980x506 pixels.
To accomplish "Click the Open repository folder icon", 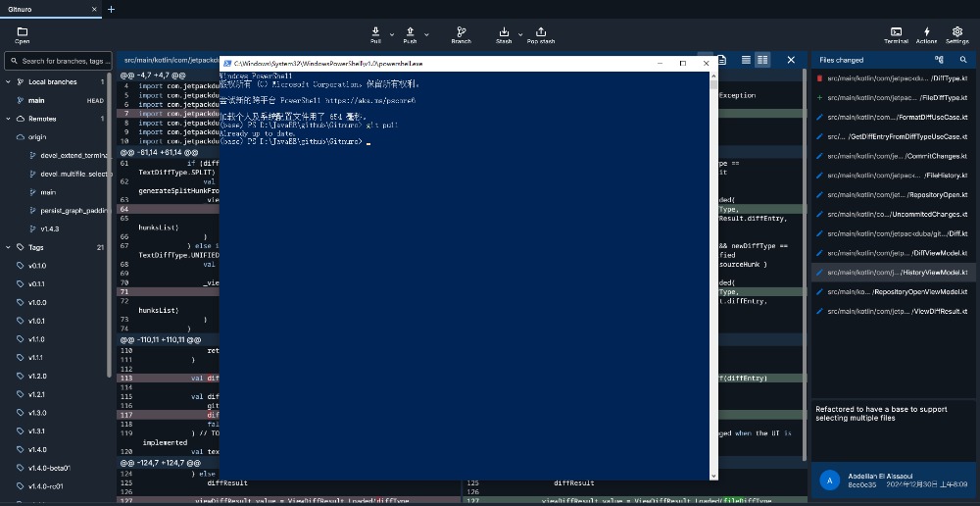I will (22, 31).
